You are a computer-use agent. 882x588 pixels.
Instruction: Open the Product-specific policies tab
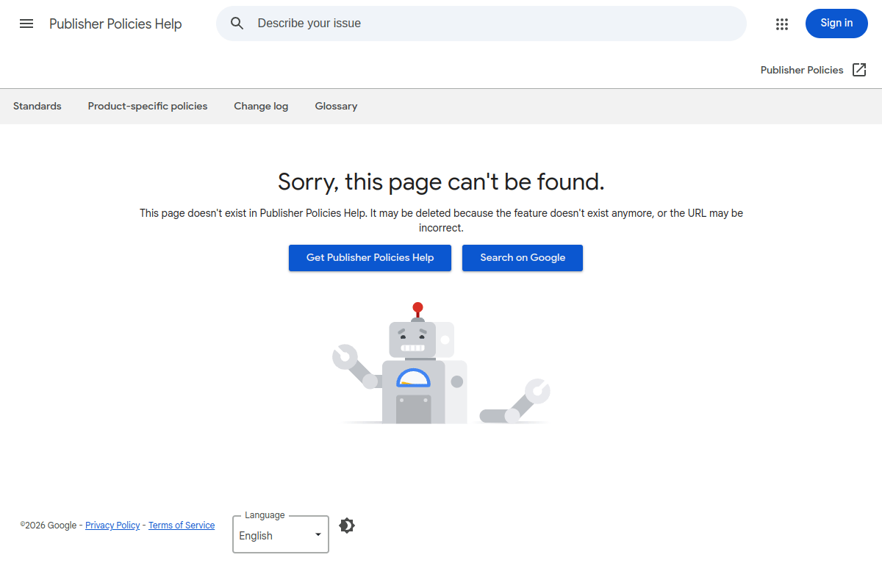147,106
